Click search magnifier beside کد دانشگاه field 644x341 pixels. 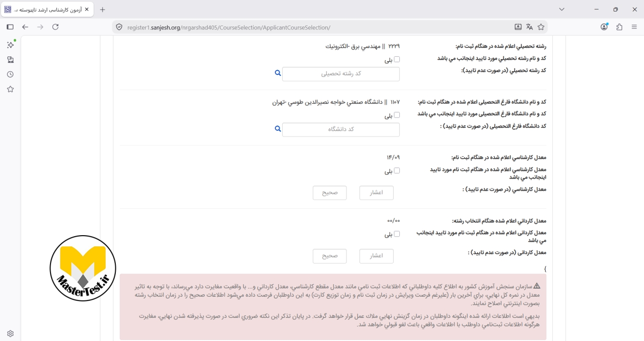pyautogui.click(x=278, y=129)
